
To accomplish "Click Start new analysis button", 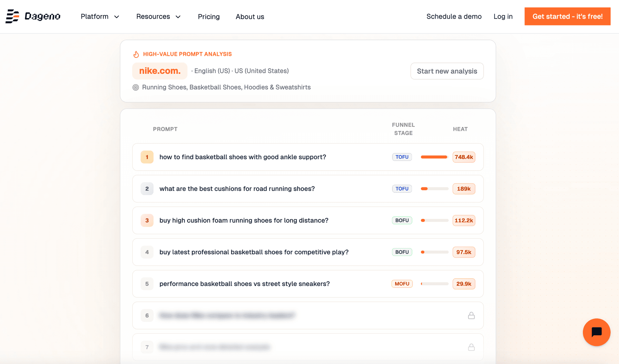I will (x=447, y=71).
